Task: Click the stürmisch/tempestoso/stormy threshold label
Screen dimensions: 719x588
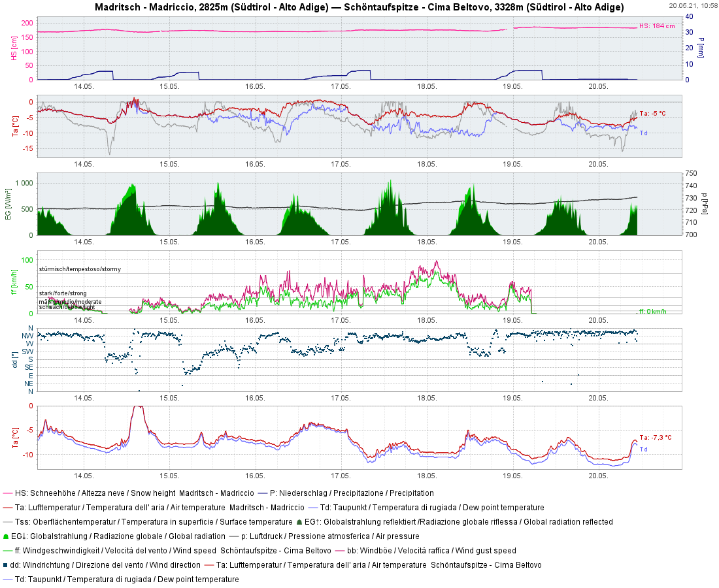Action: [80, 269]
